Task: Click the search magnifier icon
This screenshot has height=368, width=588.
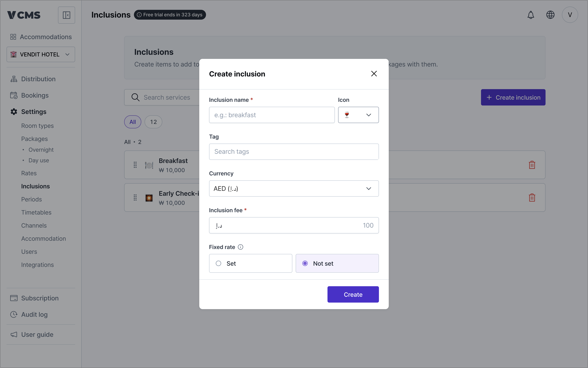Action: 135,97
